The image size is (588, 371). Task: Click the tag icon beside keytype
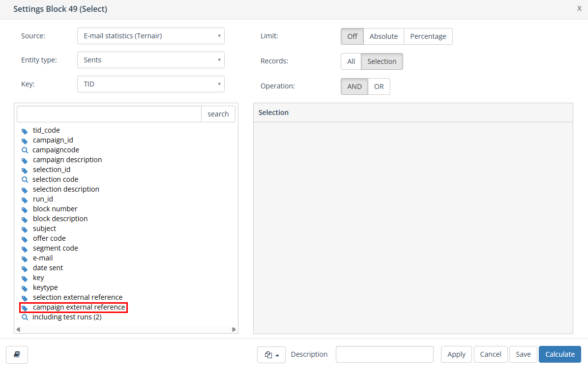coord(25,288)
